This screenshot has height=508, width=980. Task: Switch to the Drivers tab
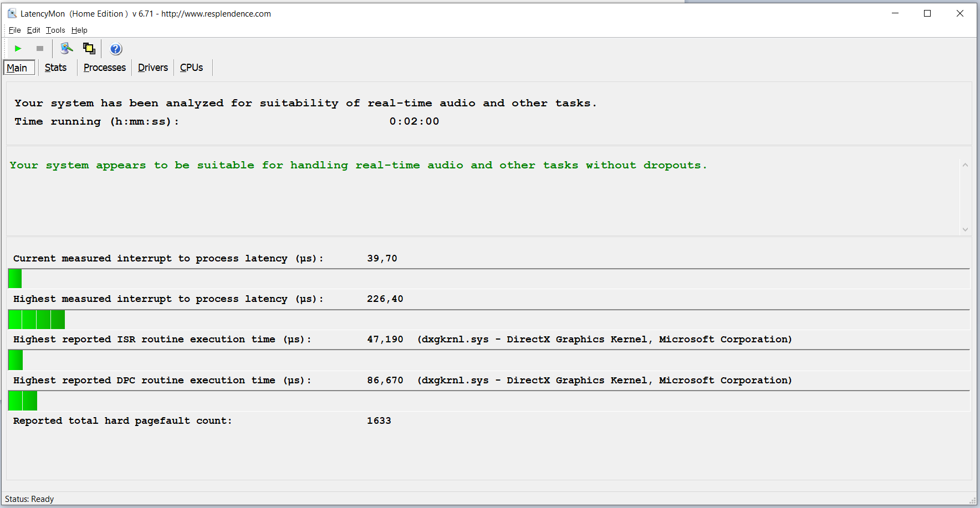pyautogui.click(x=153, y=68)
